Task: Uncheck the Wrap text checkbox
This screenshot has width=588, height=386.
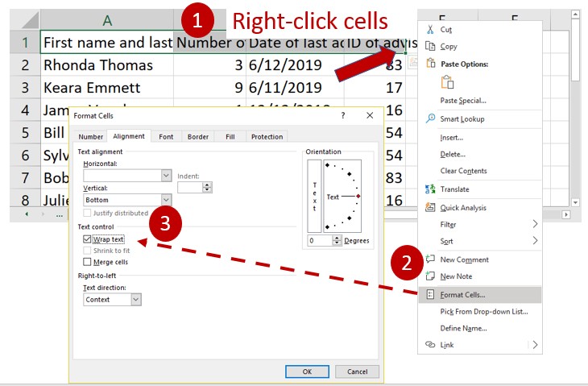Action: (88, 239)
